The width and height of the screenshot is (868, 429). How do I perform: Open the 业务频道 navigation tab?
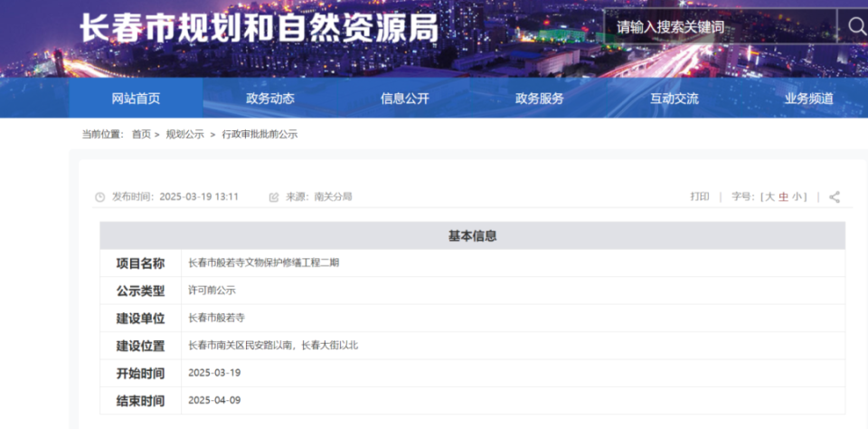tap(808, 98)
